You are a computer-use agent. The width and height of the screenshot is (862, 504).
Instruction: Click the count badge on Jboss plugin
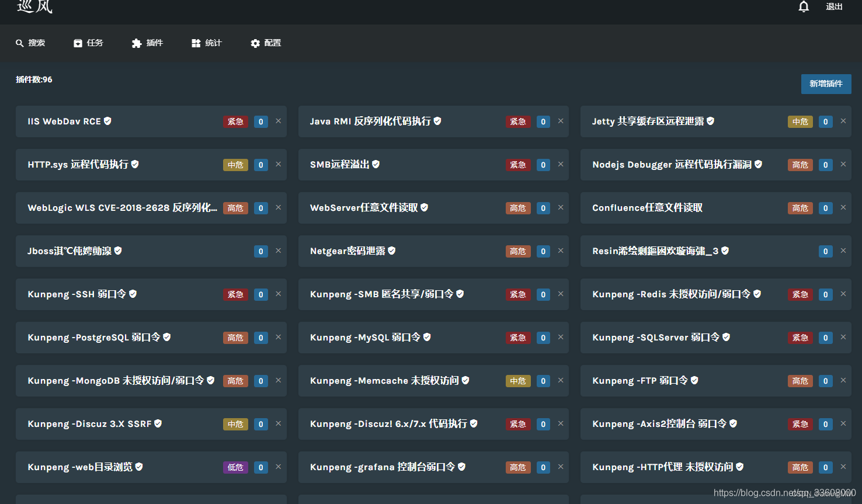[x=261, y=251]
